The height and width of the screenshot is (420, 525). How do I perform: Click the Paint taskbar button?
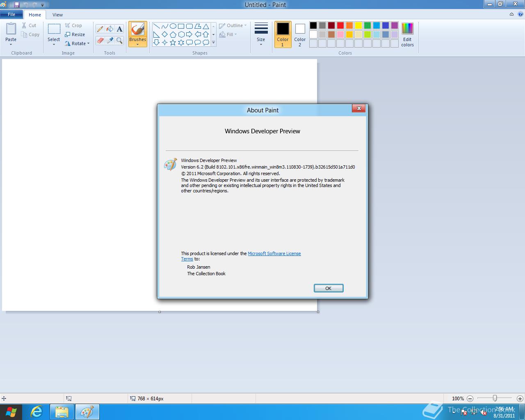pos(87,412)
